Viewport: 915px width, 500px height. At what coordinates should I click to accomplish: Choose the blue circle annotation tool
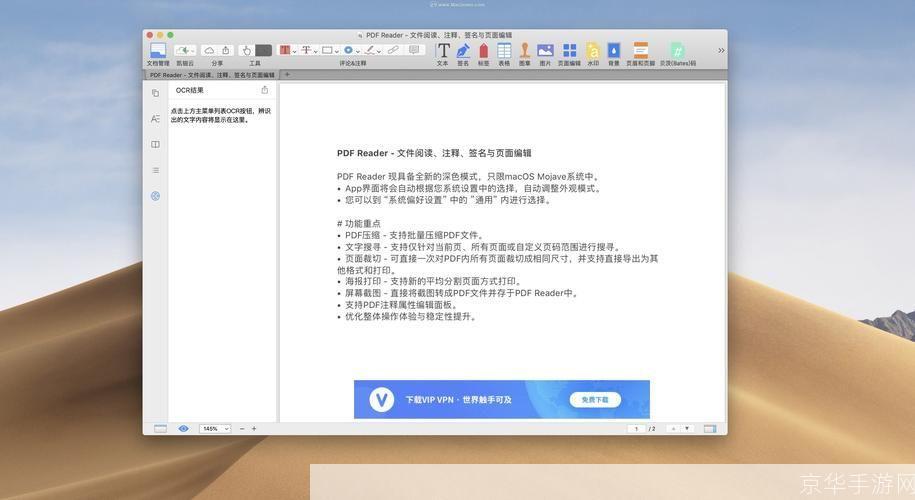tap(348, 50)
